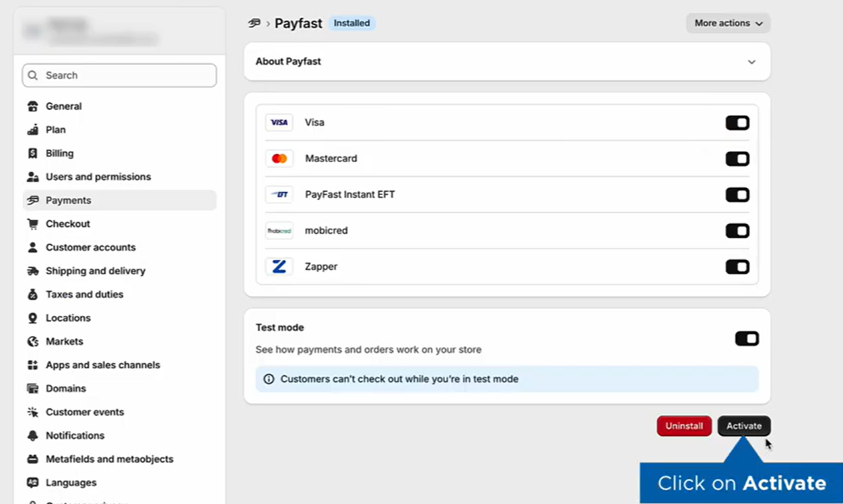
Task: Expand the About Payfast section chevron
Action: click(751, 61)
